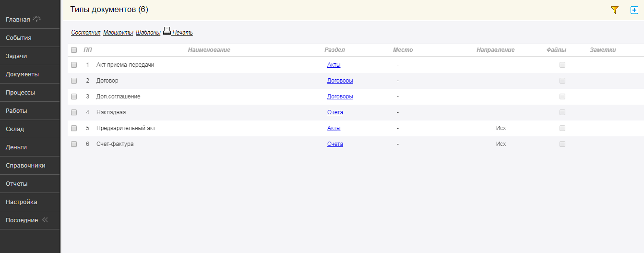Viewport: 644px width, 253px height.
Task: Check the box for Акт приема-передачи row
Action: pos(74,65)
